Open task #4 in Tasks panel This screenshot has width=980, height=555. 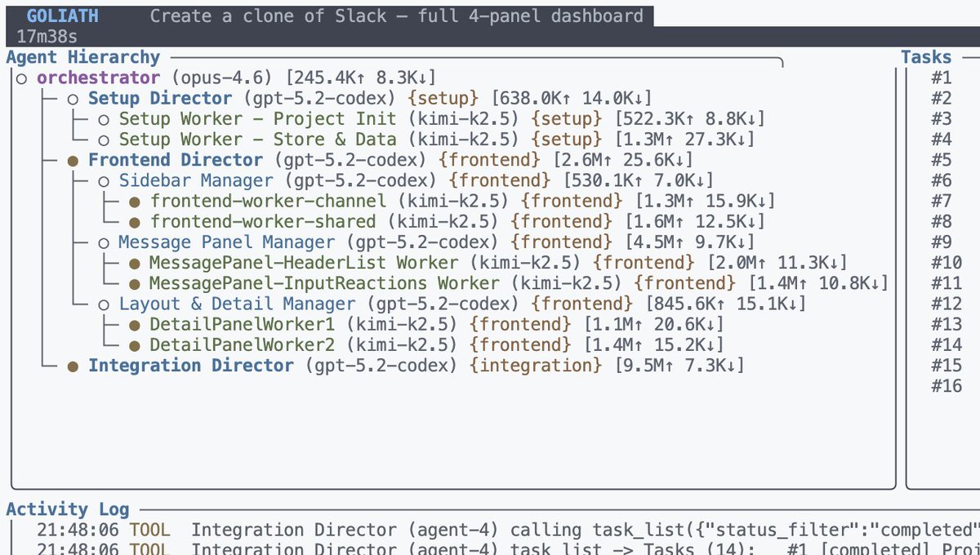tap(942, 140)
